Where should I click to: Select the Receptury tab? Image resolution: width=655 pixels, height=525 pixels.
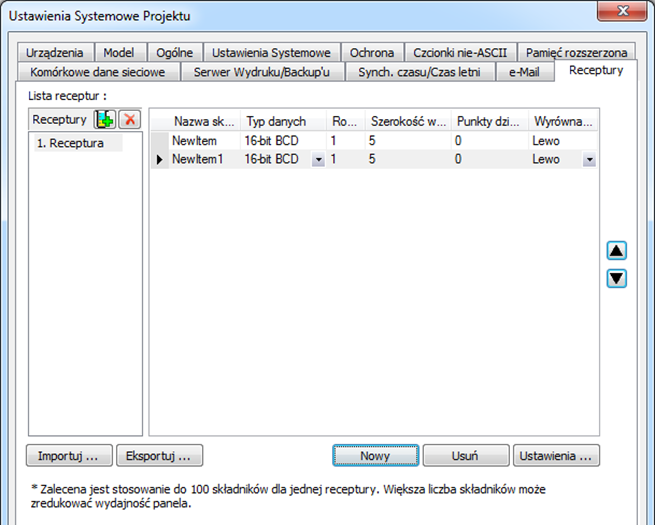tap(596, 70)
